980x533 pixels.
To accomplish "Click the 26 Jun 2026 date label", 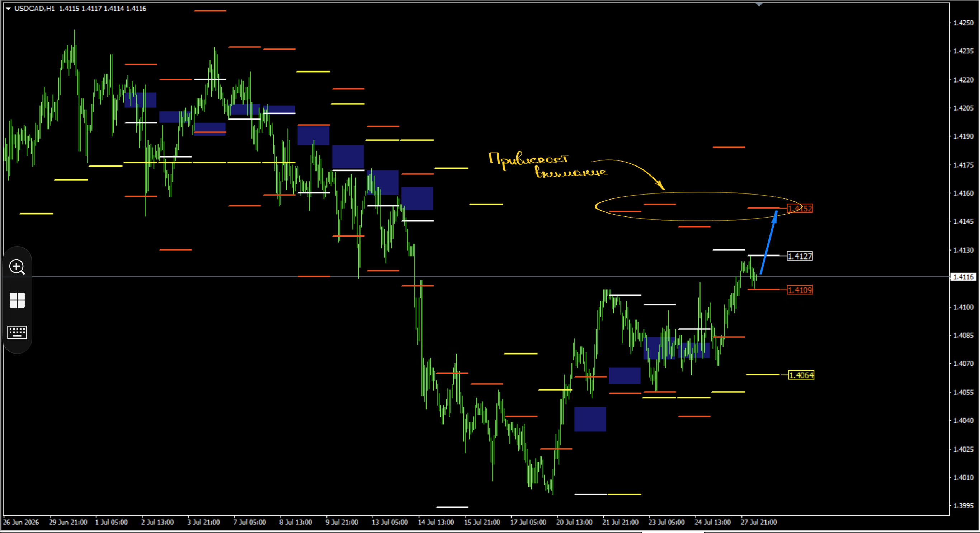I will coord(21,522).
